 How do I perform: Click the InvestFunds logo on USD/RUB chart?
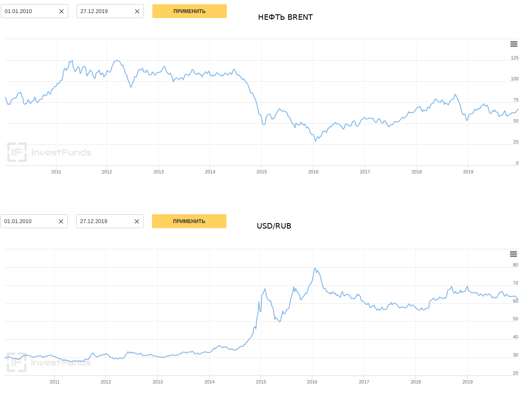(x=48, y=362)
